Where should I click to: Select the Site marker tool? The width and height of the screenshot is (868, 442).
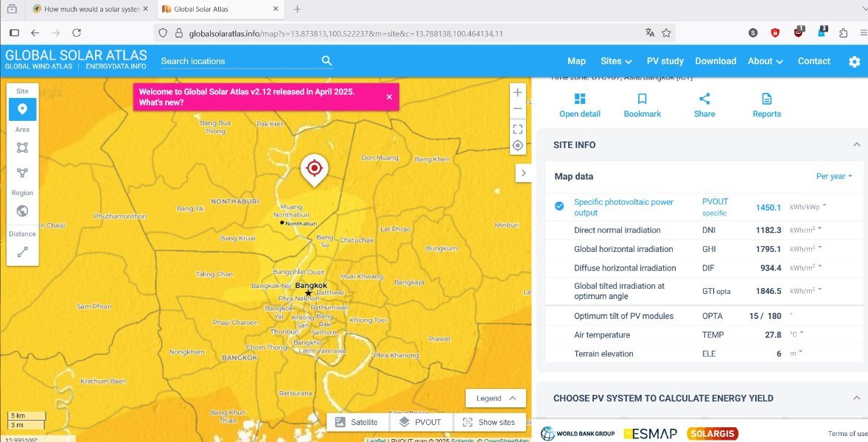(22, 109)
